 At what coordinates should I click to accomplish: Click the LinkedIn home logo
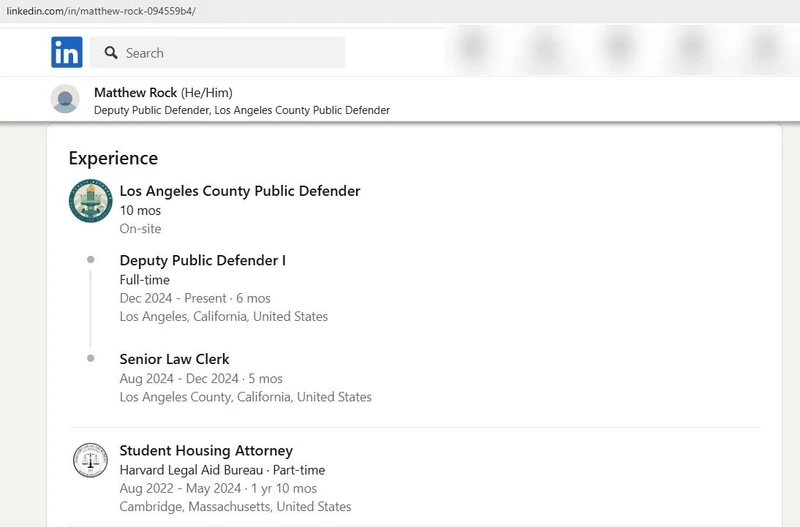coord(67,52)
